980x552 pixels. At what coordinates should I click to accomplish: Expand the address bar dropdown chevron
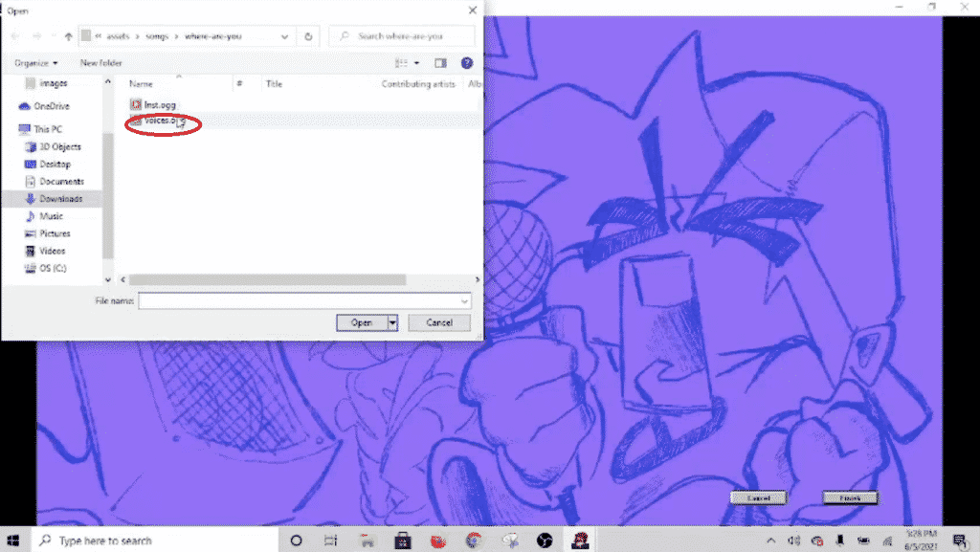point(283,36)
